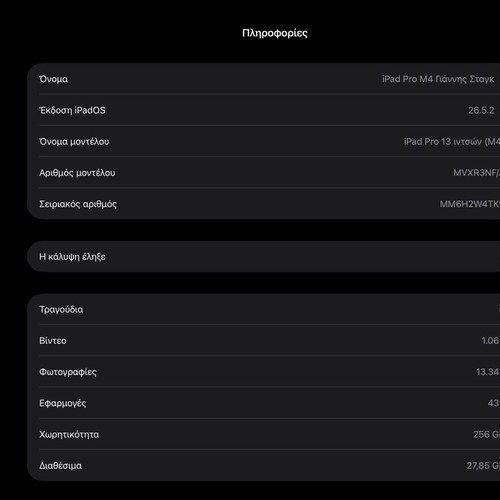This screenshot has width=500, height=500.
Task: Click the MM6H2W4TK serial number value
Action: click(x=470, y=204)
